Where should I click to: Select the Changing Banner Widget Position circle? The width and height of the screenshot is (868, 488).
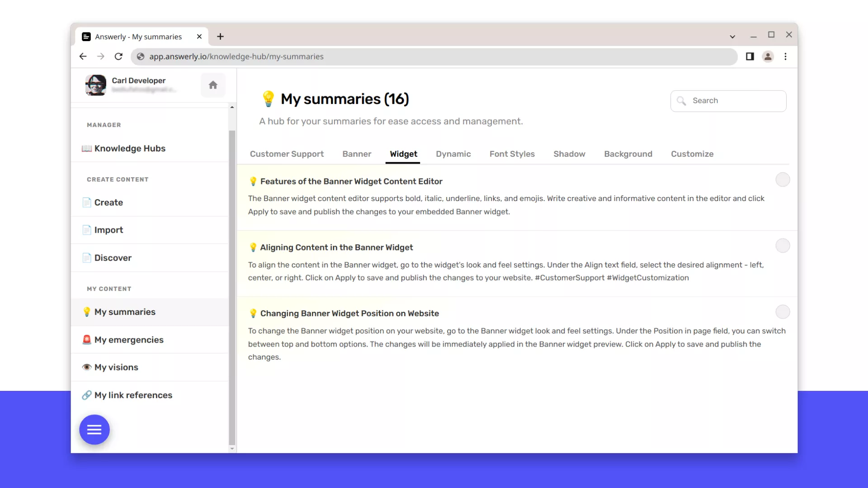tap(783, 312)
